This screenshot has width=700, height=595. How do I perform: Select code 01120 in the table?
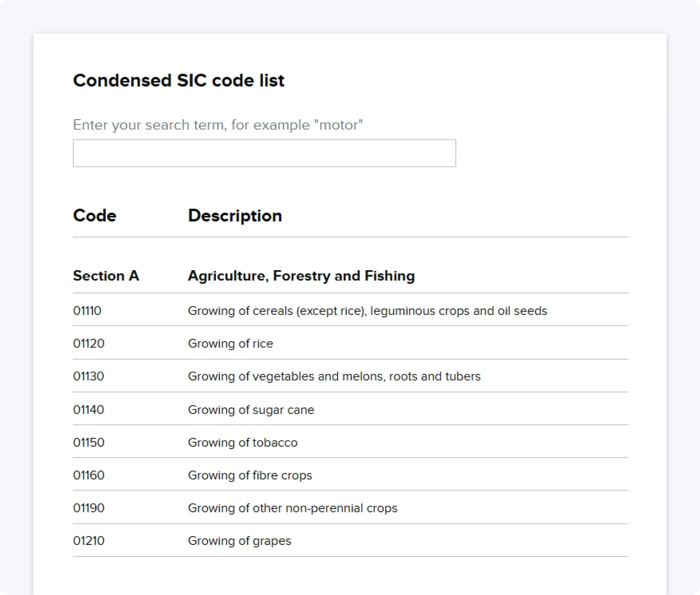click(x=89, y=343)
